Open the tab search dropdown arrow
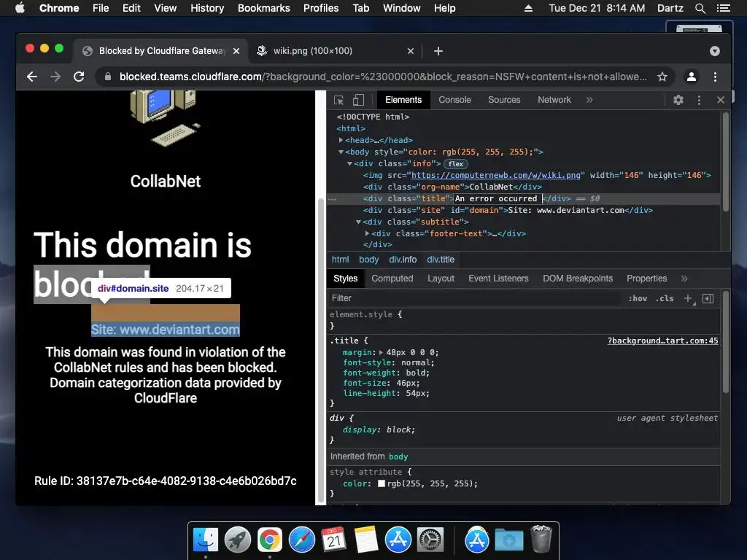 point(715,51)
